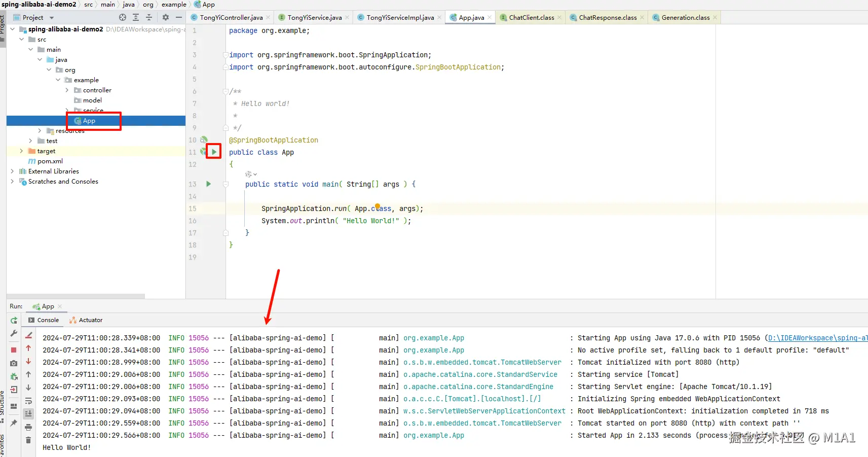
Task: Open the layout settings icon in Run panel
Action: tap(14, 406)
